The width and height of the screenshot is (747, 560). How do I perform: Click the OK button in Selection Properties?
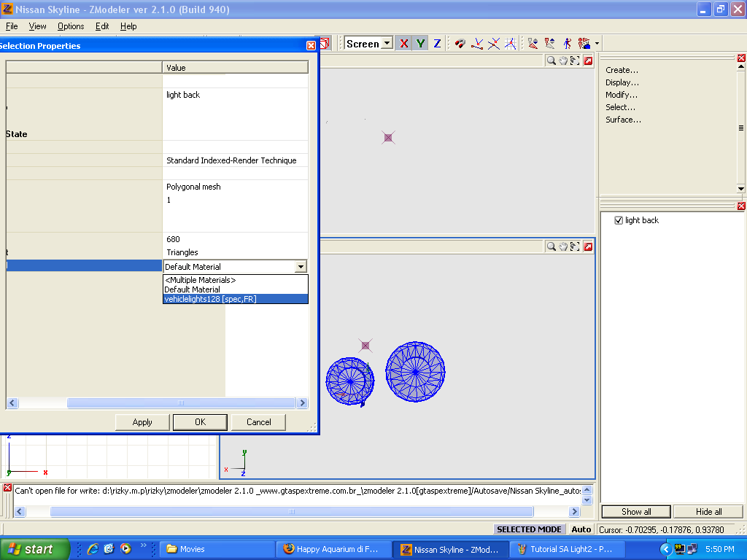click(x=200, y=422)
